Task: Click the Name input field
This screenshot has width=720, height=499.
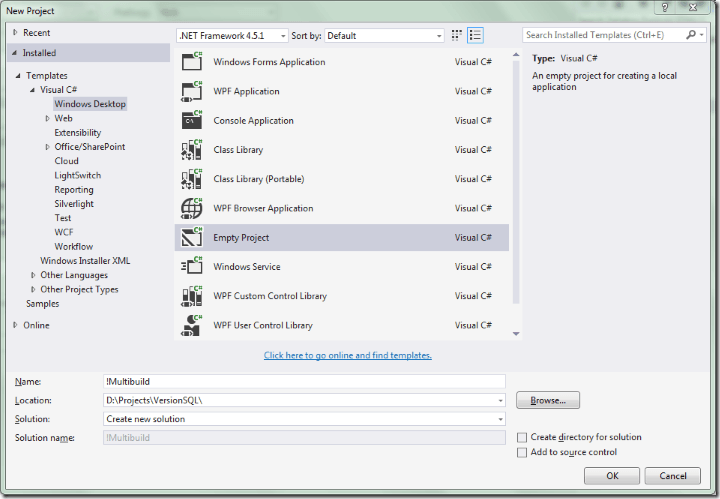Action: (x=304, y=381)
